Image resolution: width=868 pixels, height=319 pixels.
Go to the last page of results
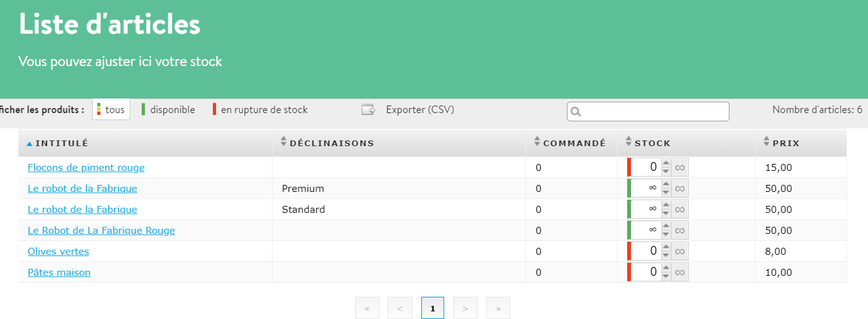[498, 308]
